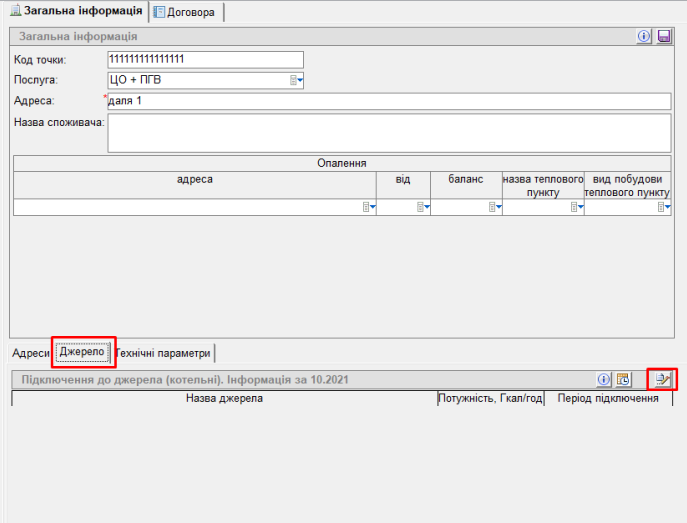The width and height of the screenshot is (687, 523).
Task: Expand the баланс column dropdown
Action: tap(494, 207)
